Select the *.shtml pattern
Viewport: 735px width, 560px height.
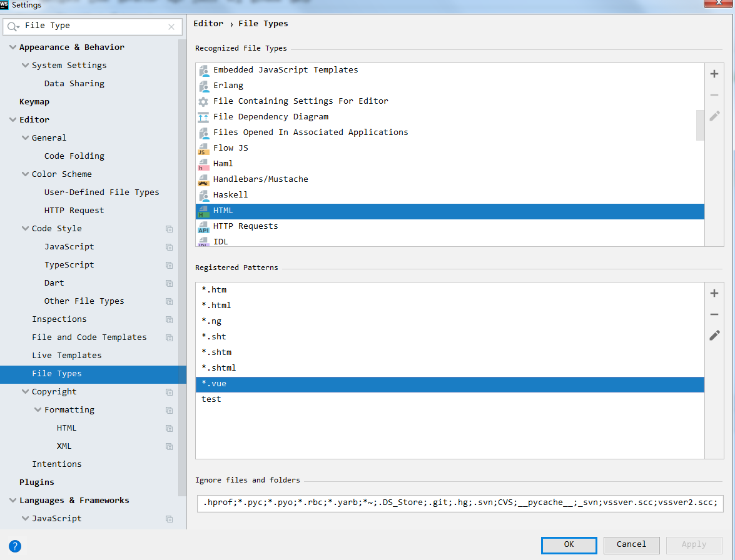pos(450,369)
